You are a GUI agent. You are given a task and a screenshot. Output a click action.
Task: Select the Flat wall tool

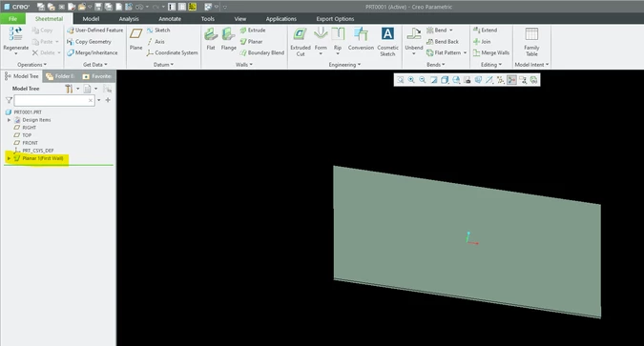(211, 39)
